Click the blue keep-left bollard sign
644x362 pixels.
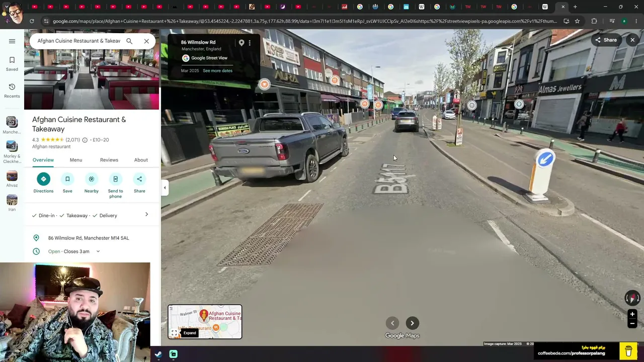[545, 159]
